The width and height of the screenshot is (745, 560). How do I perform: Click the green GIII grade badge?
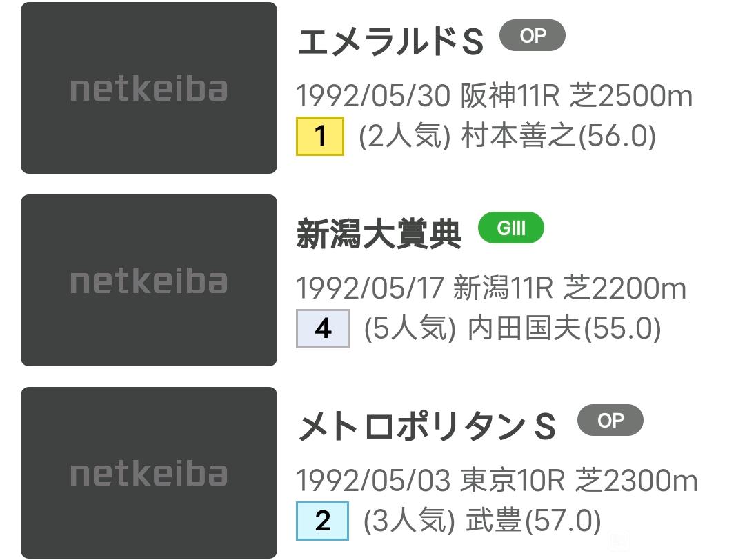pos(510,228)
